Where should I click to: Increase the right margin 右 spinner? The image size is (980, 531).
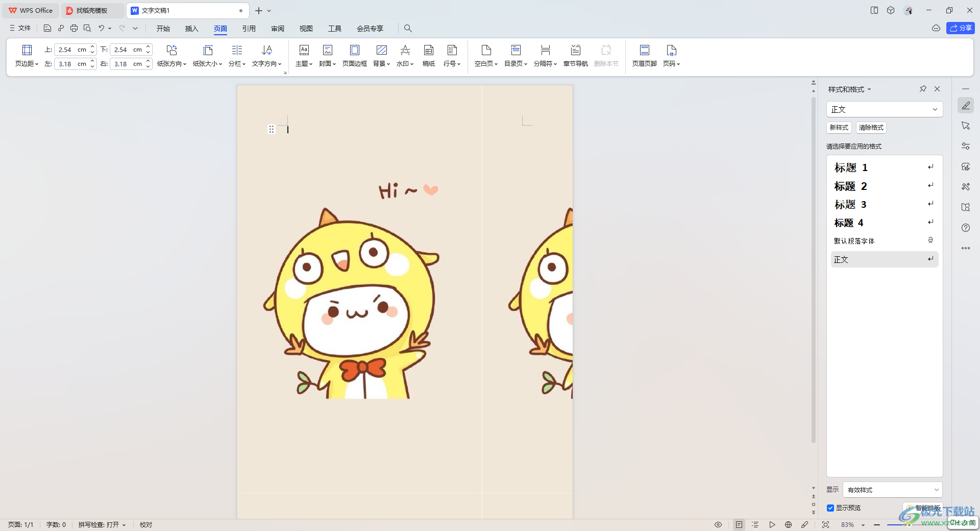[148, 61]
